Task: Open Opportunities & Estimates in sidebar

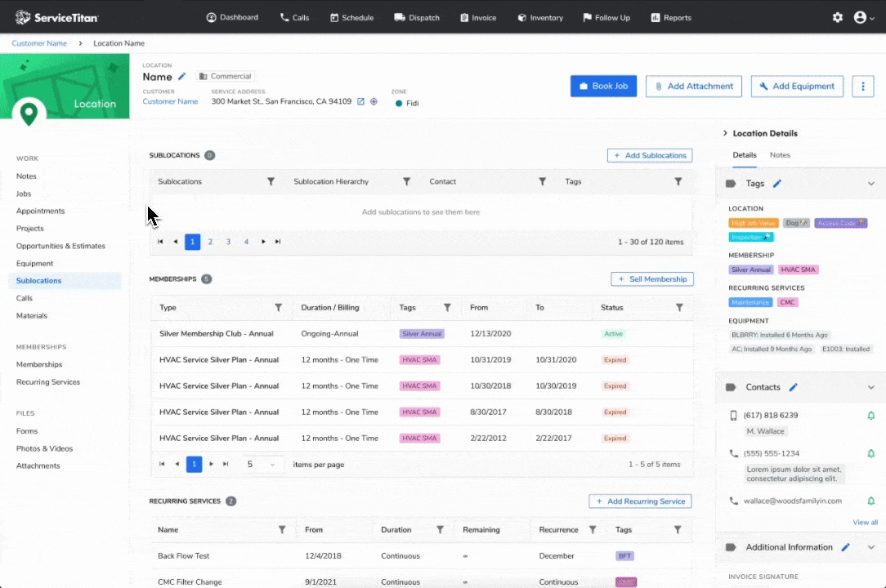Action: tap(60, 246)
